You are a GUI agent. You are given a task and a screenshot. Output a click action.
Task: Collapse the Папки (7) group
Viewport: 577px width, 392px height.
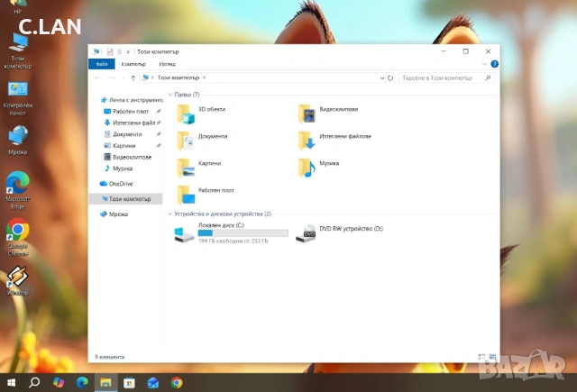coord(164,95)
